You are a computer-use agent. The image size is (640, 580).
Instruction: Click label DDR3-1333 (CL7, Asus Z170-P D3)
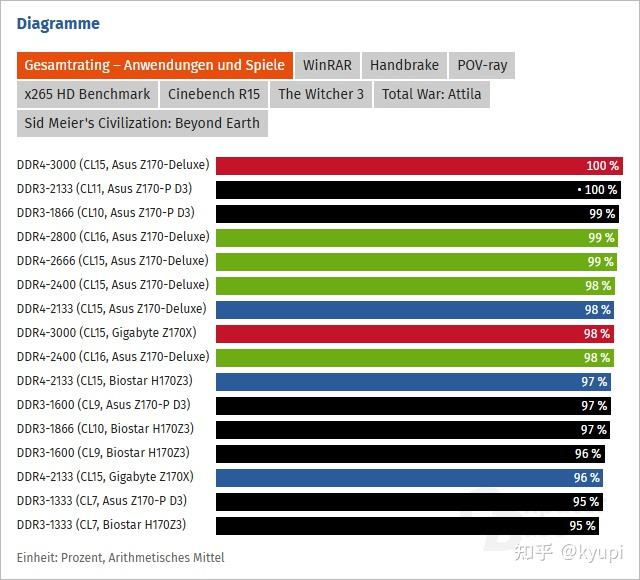tap(102, 501)
